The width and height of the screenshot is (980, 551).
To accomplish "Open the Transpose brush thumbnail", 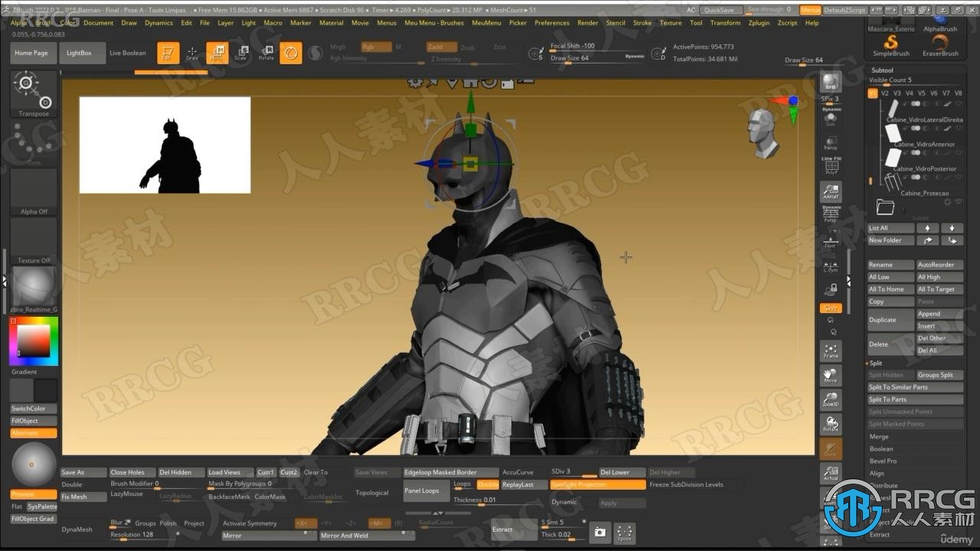I will click(34, 94).
